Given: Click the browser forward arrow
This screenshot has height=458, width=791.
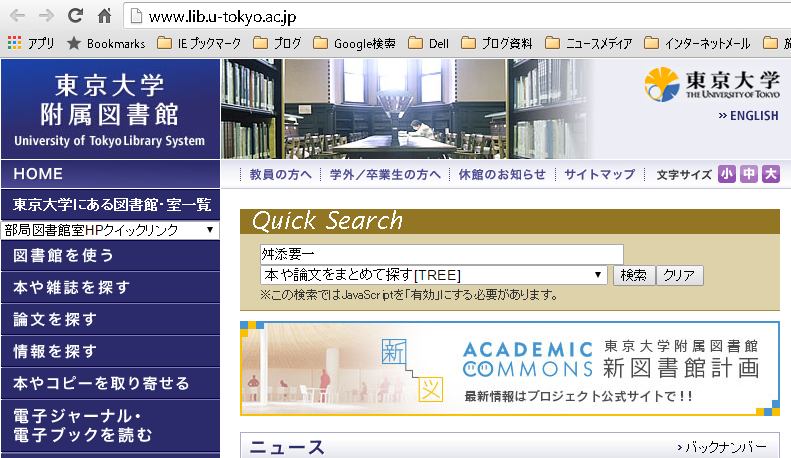Looking at the screenshot, I should tap(46, 16).
